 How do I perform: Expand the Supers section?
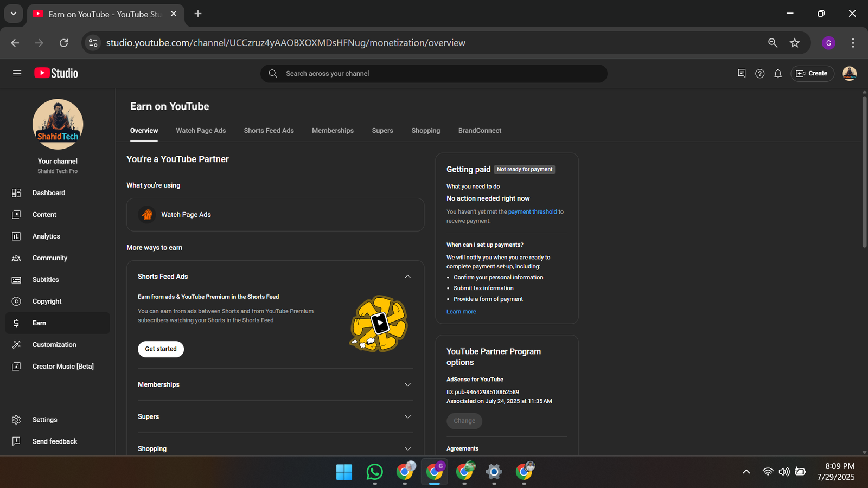click(x=407, y=416)
